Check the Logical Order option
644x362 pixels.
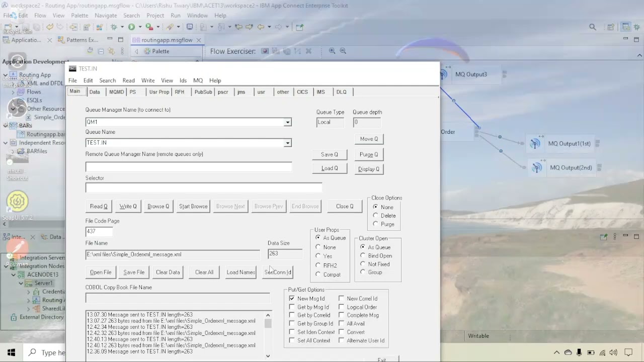(x=341, y=307)
